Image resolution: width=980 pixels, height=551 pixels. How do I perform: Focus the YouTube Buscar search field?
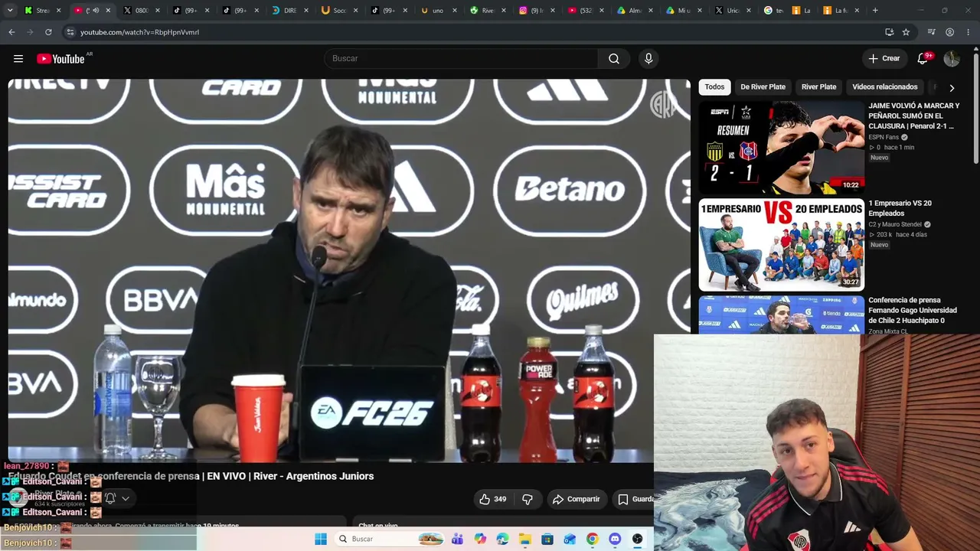(x=461, y=59)
